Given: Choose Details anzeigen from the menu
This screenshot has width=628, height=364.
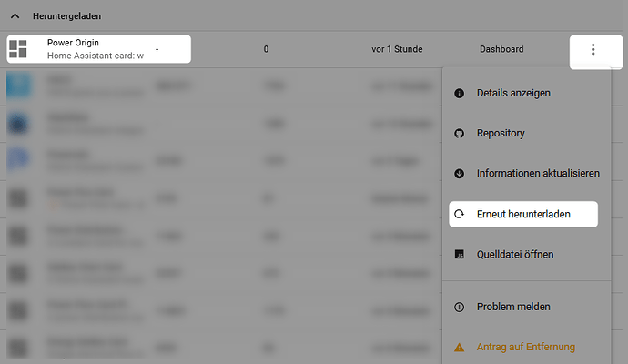Looking at the screenshot, I should pyautogui.click(x=527, y=94).
